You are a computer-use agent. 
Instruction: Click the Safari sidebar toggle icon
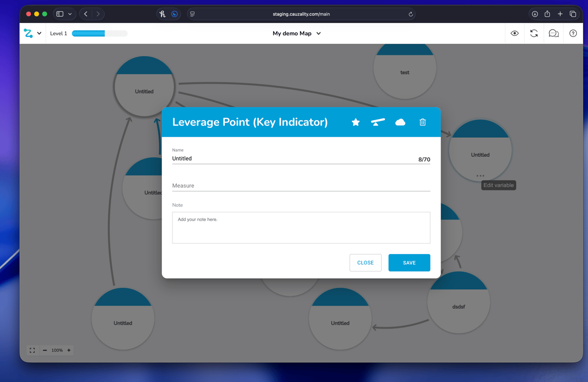(60, 14)
